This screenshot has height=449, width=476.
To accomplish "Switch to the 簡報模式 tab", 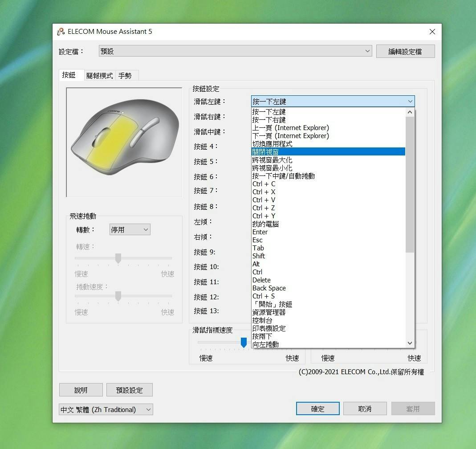I will click(x=99, y=76).
